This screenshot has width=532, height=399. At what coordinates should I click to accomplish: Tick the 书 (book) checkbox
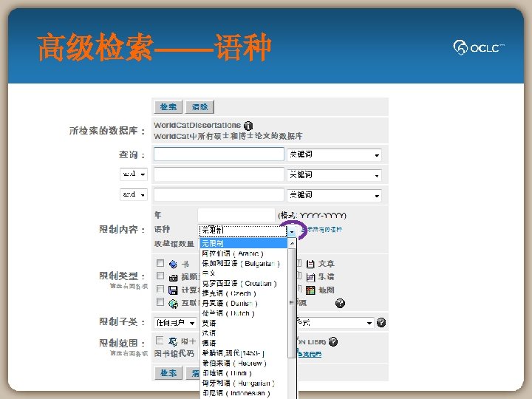click(x=160, y=263)
